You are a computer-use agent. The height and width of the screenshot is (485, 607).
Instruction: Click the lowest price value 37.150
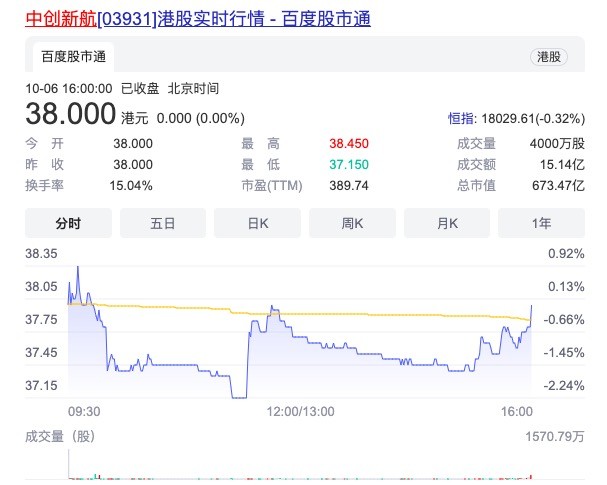349,165
